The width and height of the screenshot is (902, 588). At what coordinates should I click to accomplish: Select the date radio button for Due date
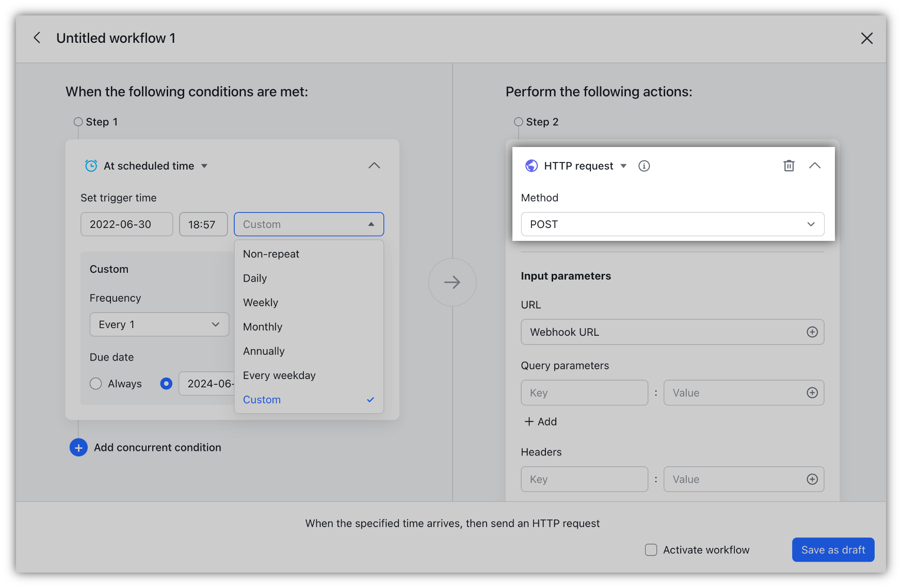[166, 383]
